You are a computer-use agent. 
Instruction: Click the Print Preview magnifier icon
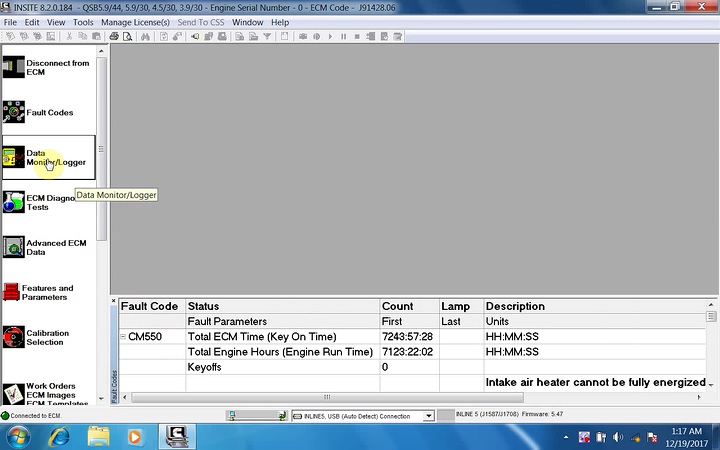coord(128,36)
